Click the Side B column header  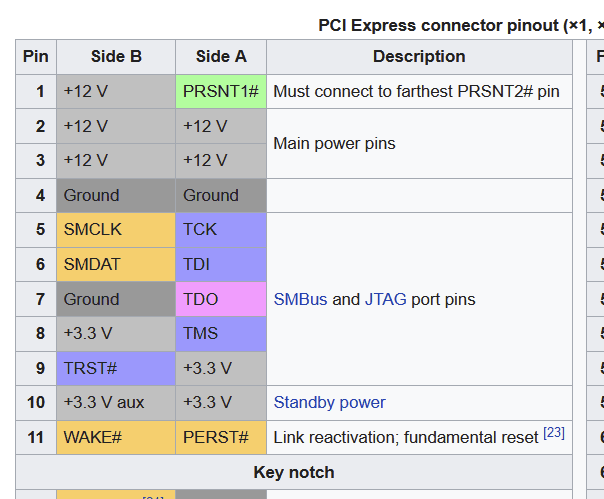pos(116,57)
